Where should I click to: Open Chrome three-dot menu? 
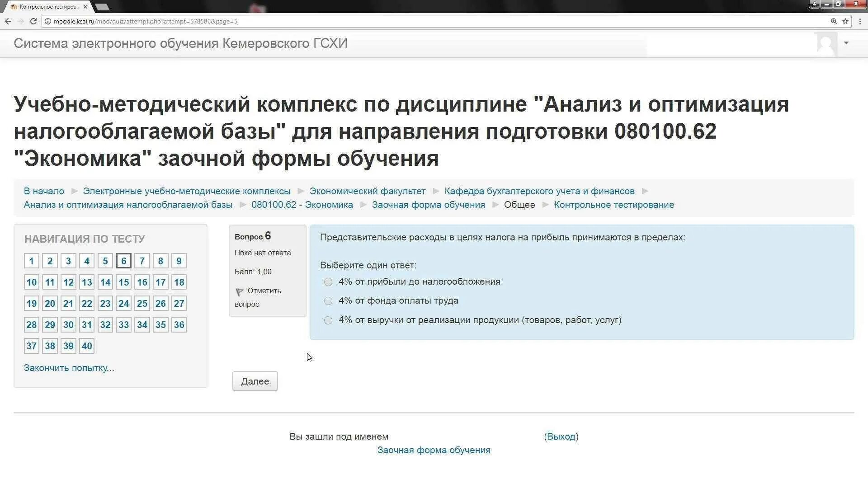pyautogui.click(x=860, y=21)
